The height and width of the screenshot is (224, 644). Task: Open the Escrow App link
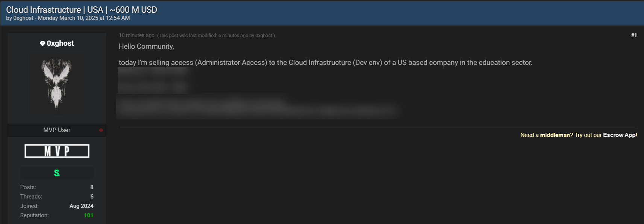click(620, 135)
